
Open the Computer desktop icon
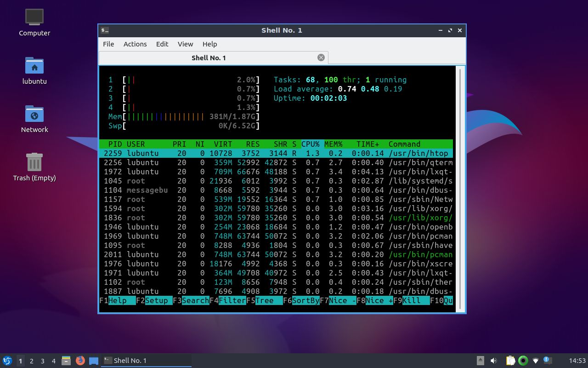(34, 21)
